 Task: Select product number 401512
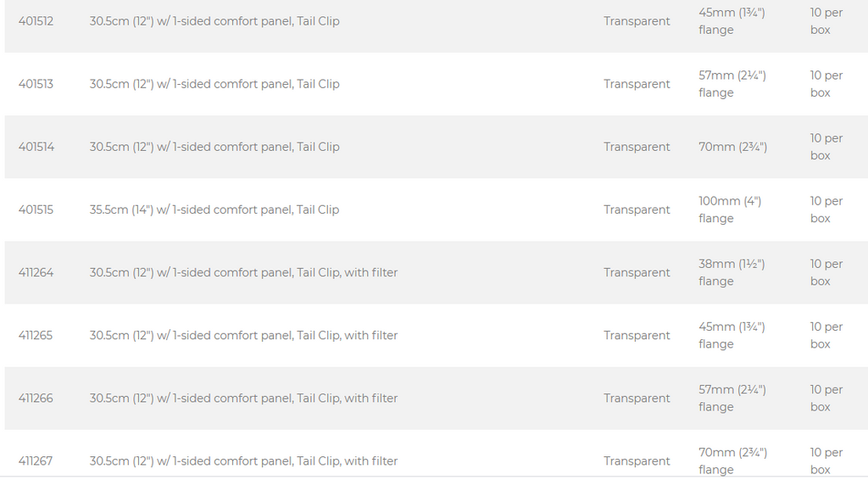coord(36,21)
